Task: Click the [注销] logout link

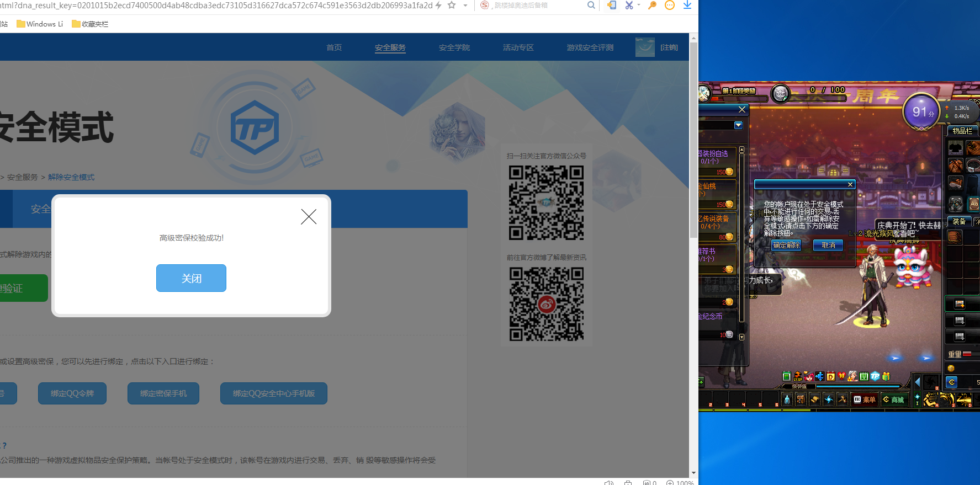Action: click(x=669, y=47)
